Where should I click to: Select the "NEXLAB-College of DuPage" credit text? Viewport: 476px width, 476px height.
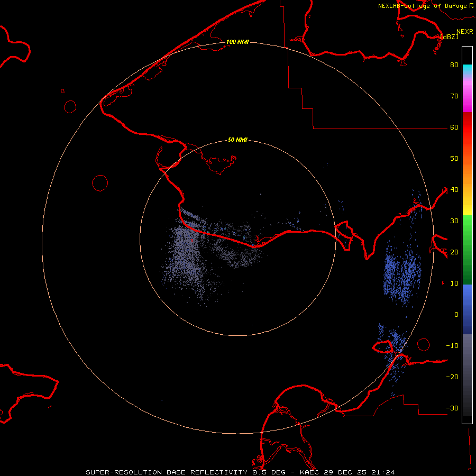pos(422,6)
